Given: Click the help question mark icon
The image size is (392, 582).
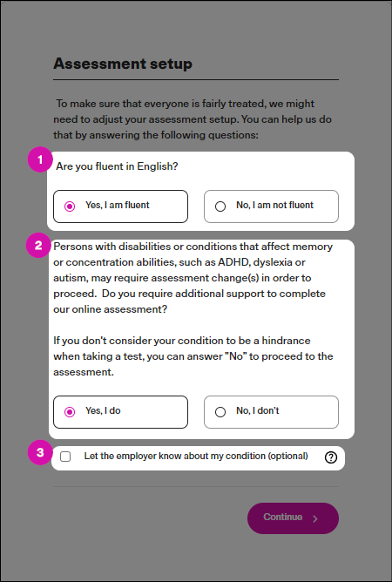Looking at the screenshot, I should (330, 457).
